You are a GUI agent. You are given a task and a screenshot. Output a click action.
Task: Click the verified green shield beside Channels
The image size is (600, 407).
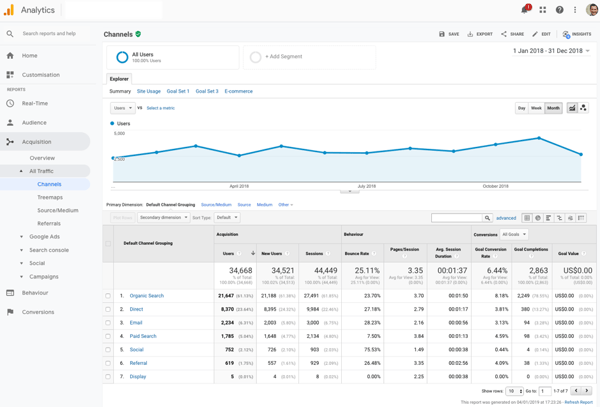138,34
